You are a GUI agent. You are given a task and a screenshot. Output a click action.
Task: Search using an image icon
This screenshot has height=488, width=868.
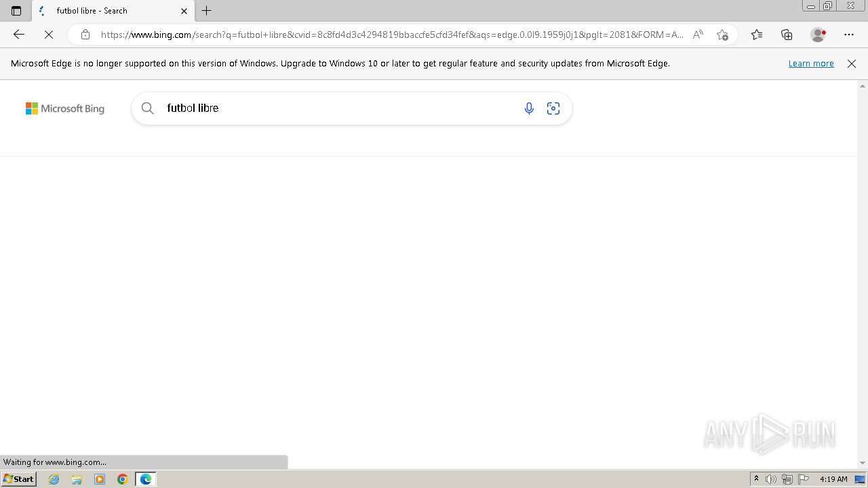pos(553,108)
